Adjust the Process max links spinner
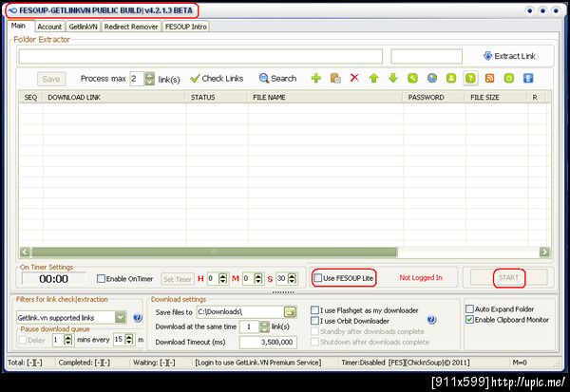Image resolution: width=570 pixels, height=392 pixels. click(149, 79)
